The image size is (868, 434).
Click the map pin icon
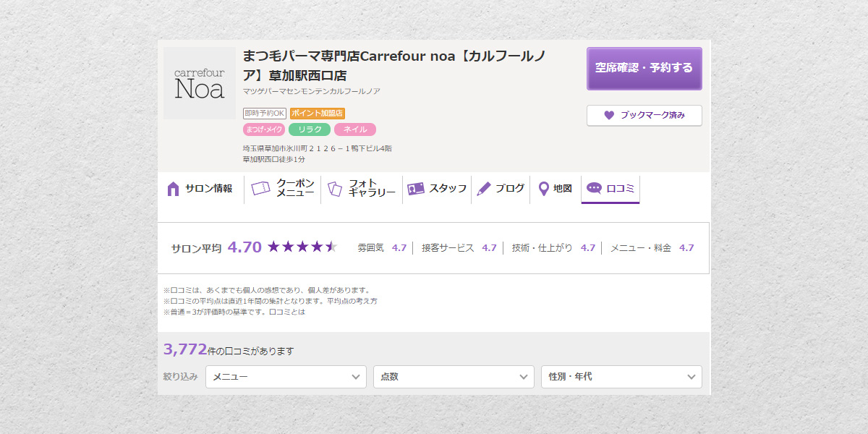(544, 189)
